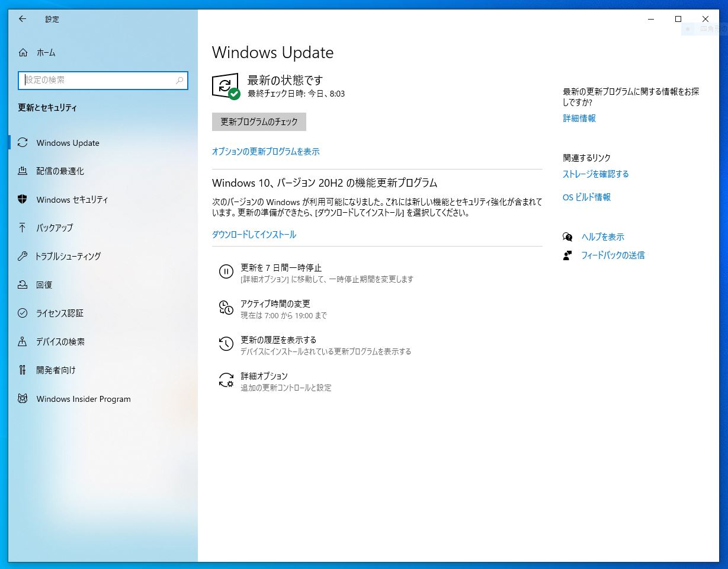The image size is (728, 569).
Task: Click the ライセンス認証 checkmark circle icon
Action: [x=23, y=313]
